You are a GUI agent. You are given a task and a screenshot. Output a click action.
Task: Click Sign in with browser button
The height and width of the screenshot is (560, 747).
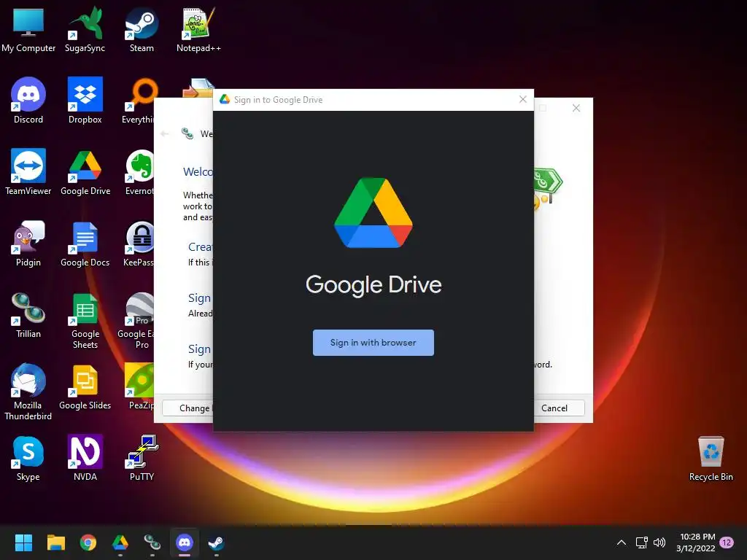[x=373, y=343]
